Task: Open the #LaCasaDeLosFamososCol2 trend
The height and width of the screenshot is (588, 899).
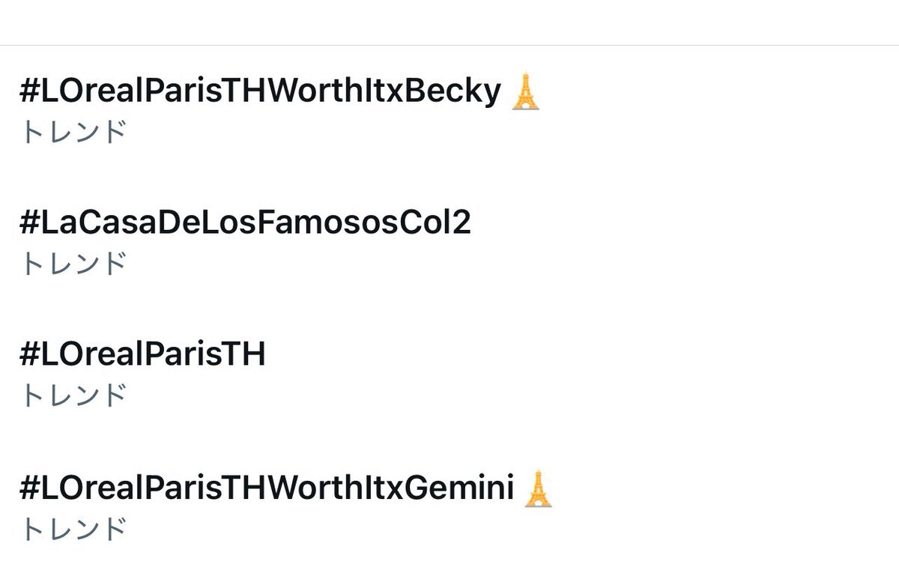Action: pos(246,223)
